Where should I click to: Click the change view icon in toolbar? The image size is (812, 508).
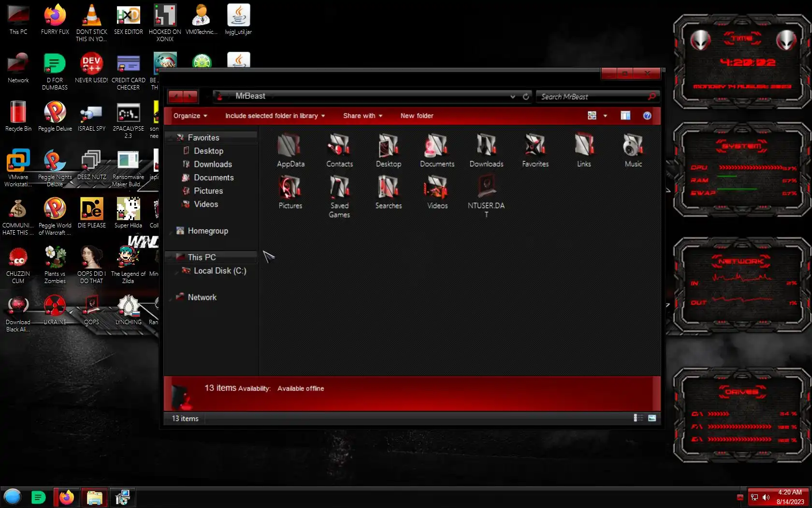tap(592, 116)
